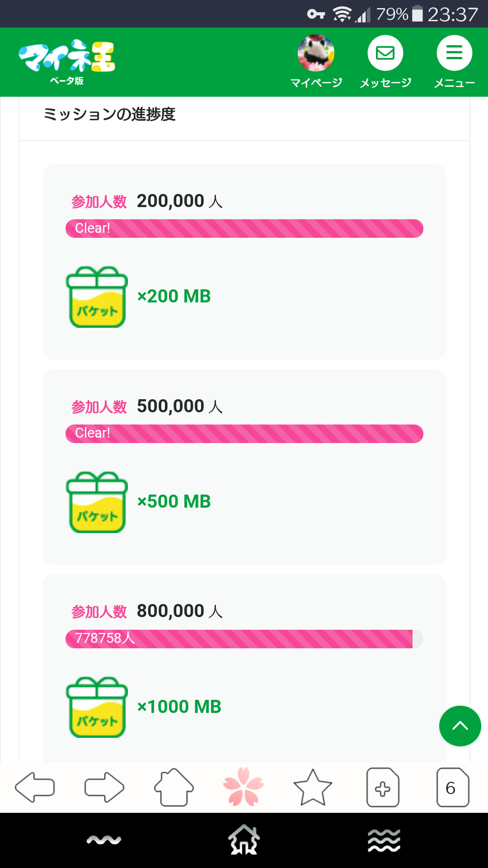Open the マイページ profile avatar
The image size is (488, 868).
point(316,53)
